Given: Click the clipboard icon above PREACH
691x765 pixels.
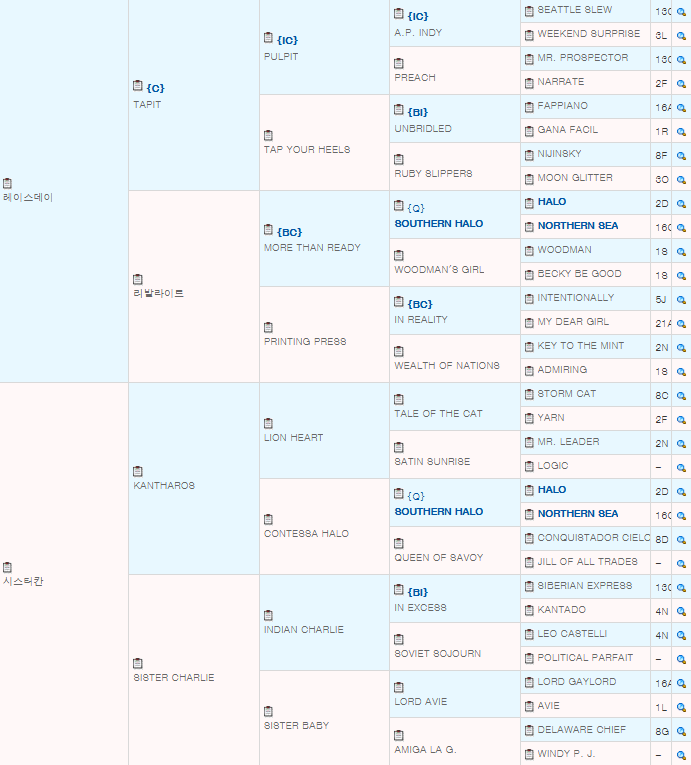Looking at the screenshot, I should (399, 63).
